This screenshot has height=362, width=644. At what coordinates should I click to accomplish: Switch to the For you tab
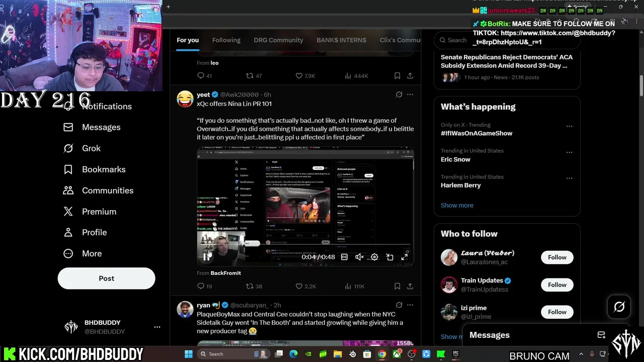(188, 40)
